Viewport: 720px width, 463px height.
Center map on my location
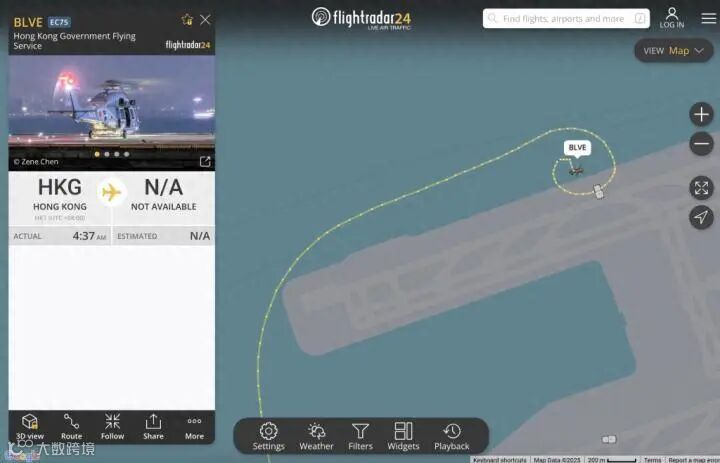tap(701, 217)
